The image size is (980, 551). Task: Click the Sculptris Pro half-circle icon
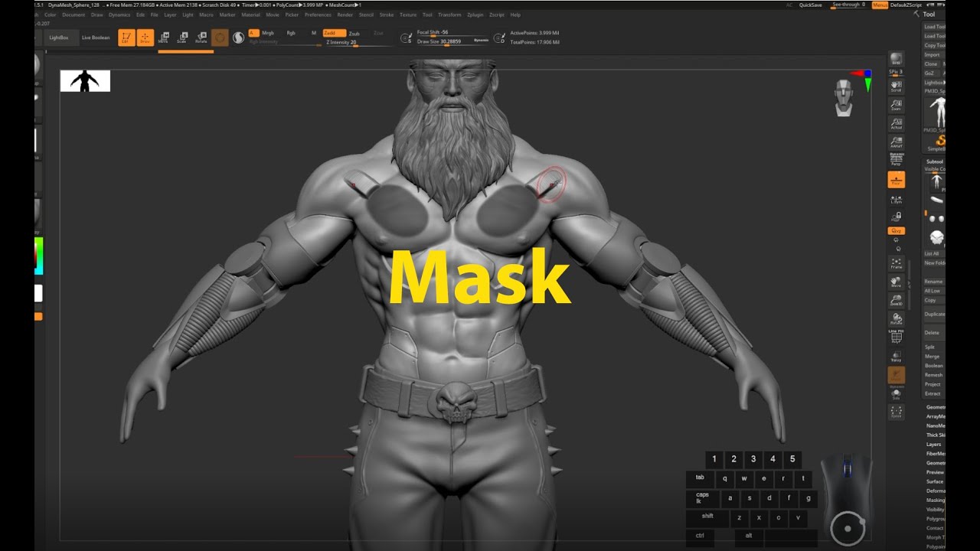(x=238, y=37)
